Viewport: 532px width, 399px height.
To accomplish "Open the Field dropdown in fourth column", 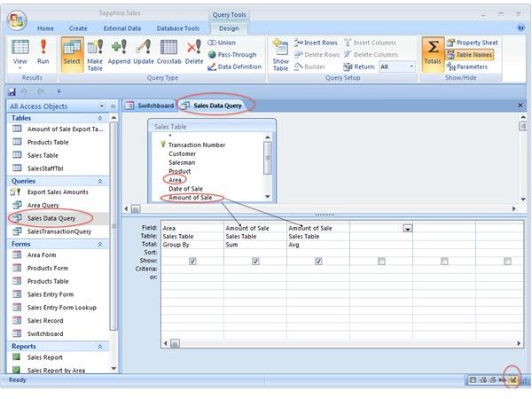I will 408,229.
